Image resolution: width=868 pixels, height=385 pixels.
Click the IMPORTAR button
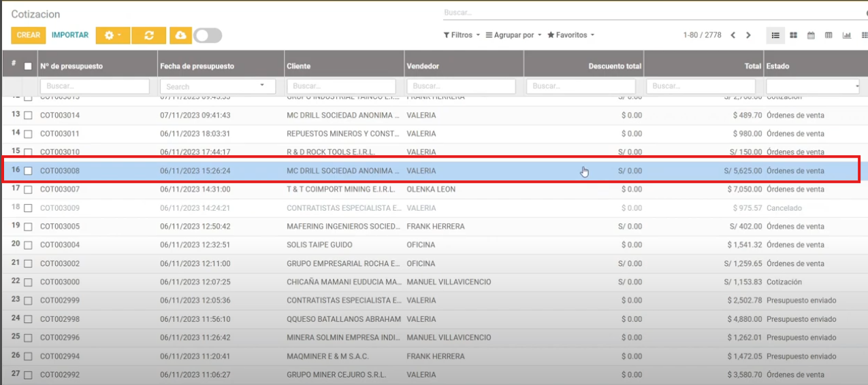(x=70, y=35)
